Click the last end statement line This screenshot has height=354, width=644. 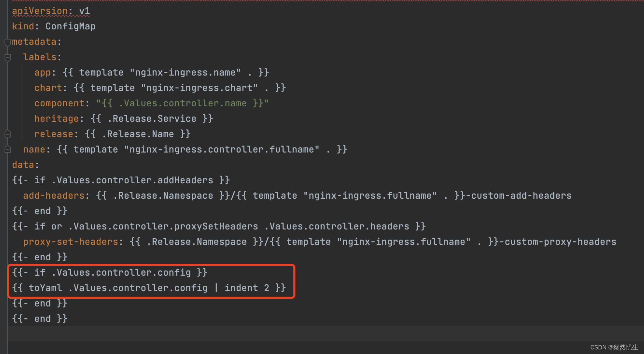(40, 319)
